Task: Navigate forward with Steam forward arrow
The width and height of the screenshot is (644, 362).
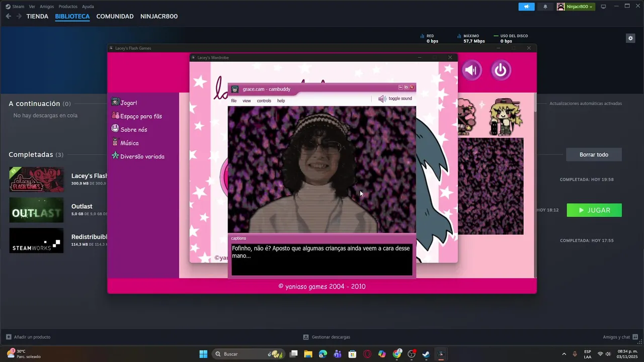Action: click(19, 16)
